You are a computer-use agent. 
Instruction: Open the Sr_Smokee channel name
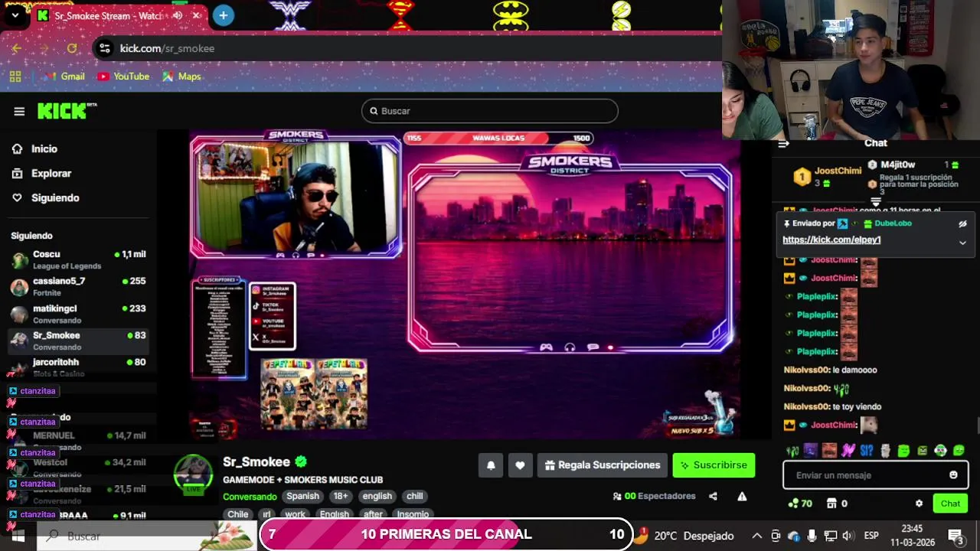pos(256,462)
